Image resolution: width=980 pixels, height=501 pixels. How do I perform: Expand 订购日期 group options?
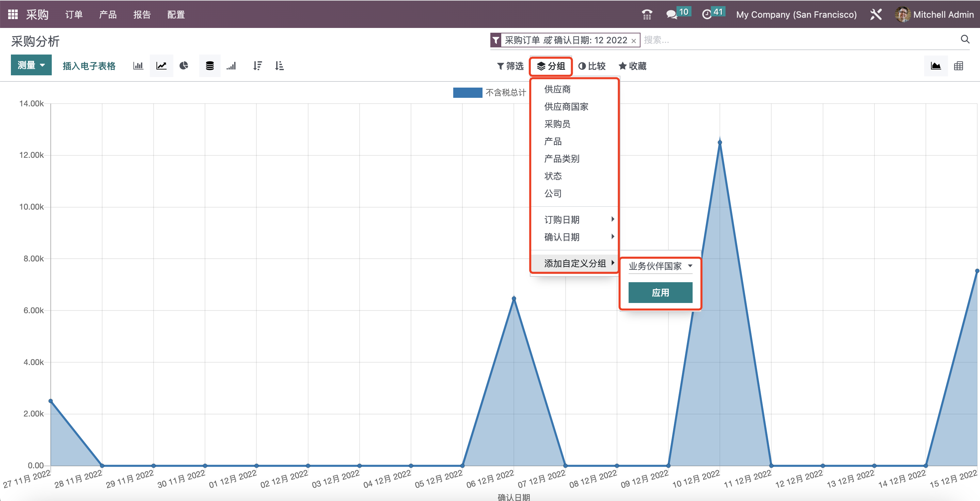point(574,220)
